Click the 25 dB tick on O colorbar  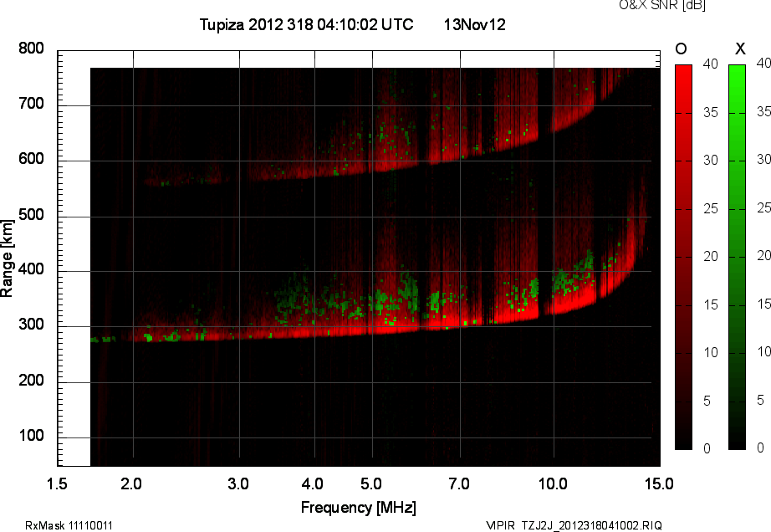pyautogui.click(x=711, y=208)
